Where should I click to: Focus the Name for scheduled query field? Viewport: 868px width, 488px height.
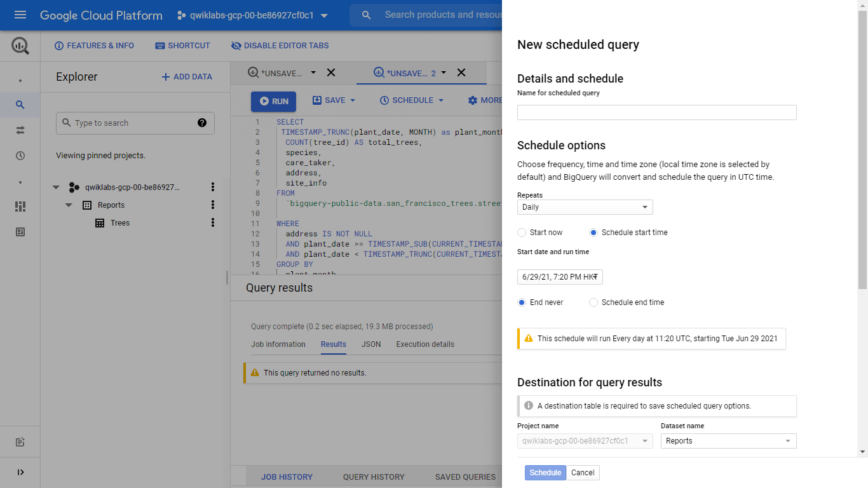[656, 112]
